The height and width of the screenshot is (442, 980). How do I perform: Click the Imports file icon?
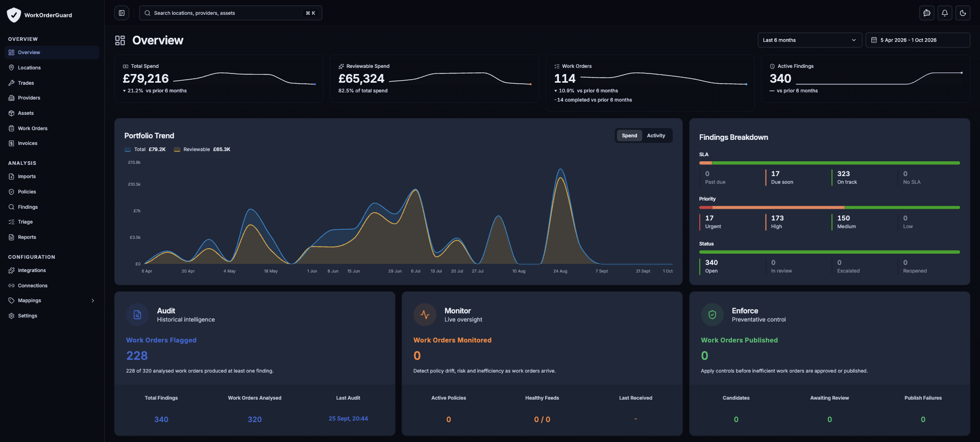pos(11,177)
